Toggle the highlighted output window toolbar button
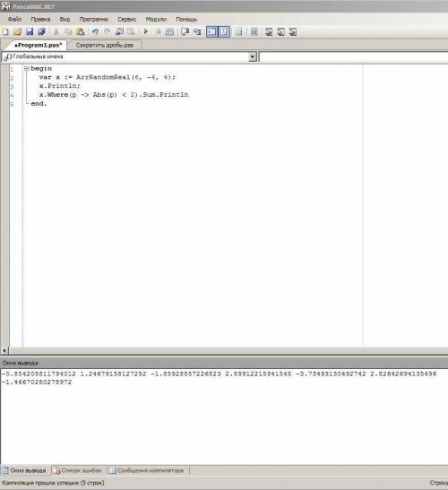This screenshot has height=490, width=448. (x=212, y=32)
